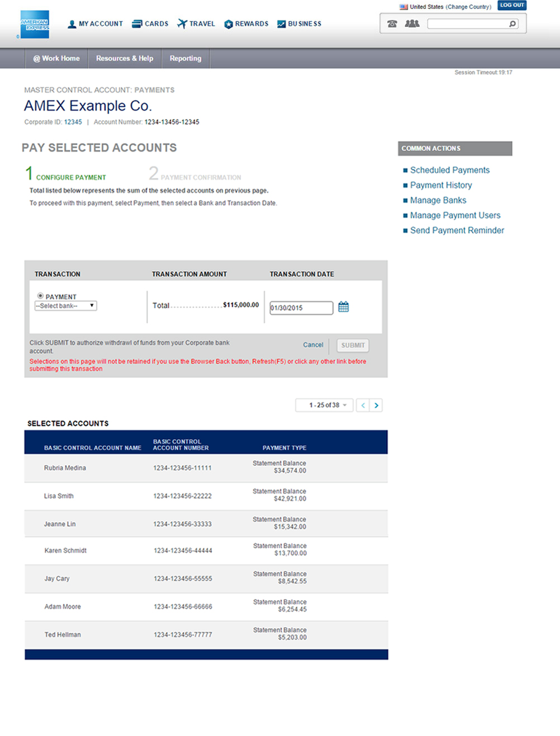Click the $42,921.00 statement balance
The height and width of the screenshot is (736, 560).
[x=290, y=499]
